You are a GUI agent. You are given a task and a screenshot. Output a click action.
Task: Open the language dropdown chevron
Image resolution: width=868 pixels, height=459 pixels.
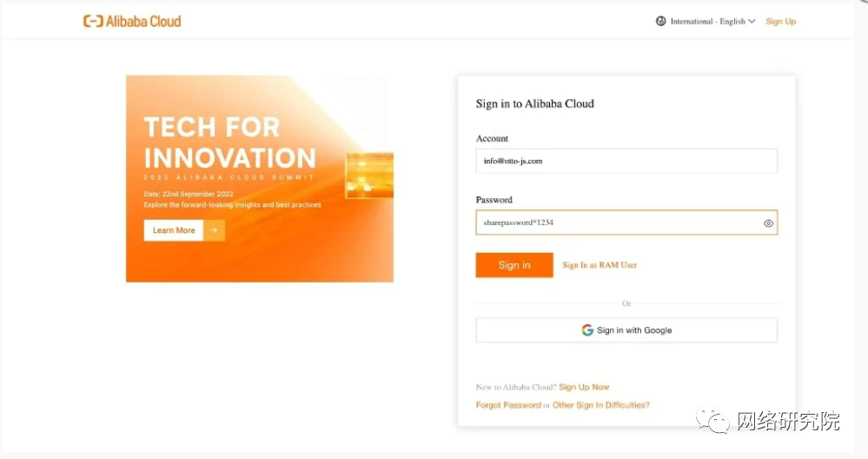[752, 21]
